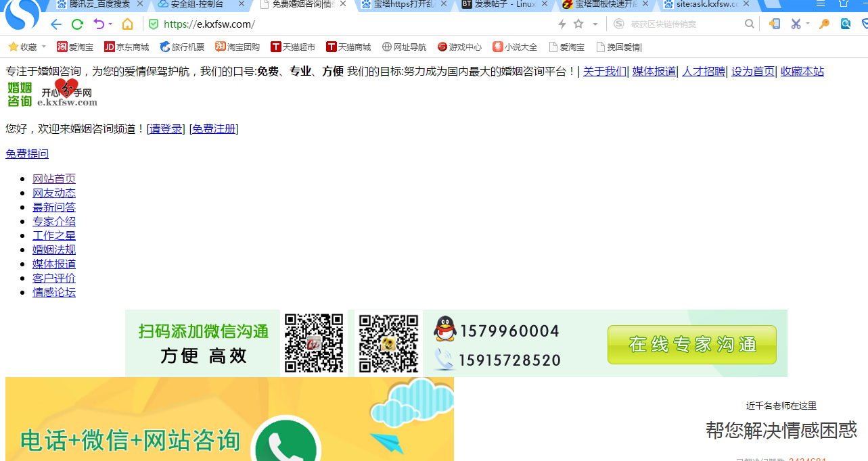Open the key password manager icon
The image size is (868, 461).
(x=824, y=24)
